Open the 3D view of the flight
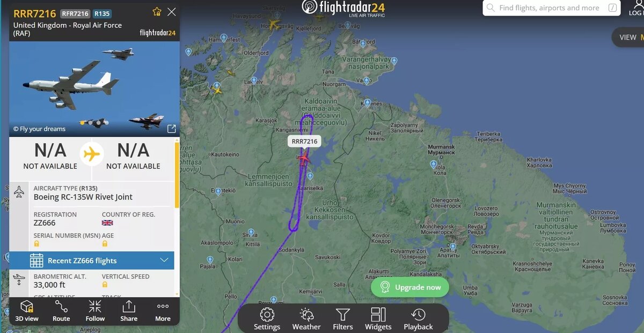 [x=27, y=311]
